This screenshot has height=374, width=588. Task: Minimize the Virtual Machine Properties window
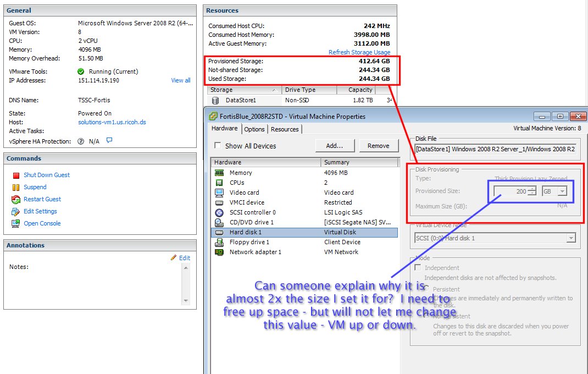tap(542, 117)
